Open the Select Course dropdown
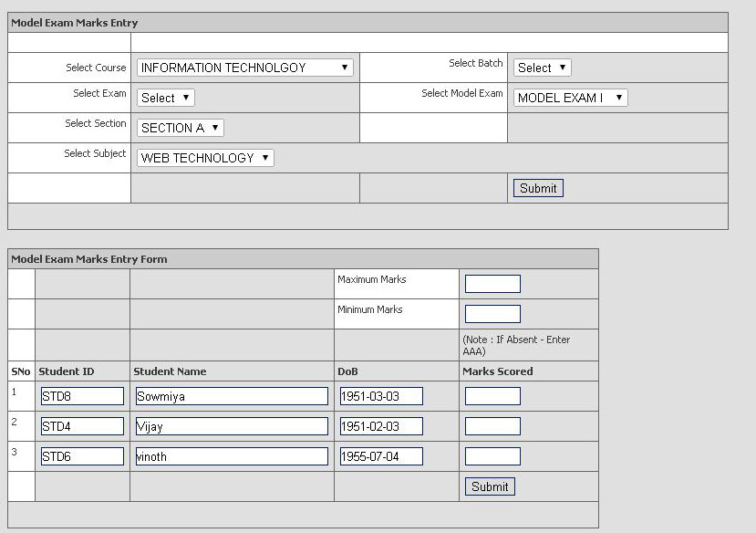The height and width of the screenshot is (533, 756). pyautogui.click(x=244, y=68)
